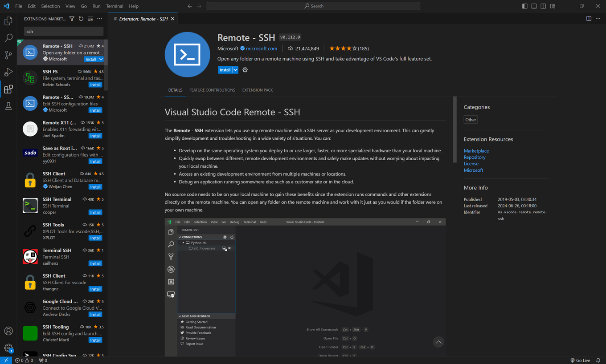Click the Remote - SSH screenshot image
Image resolution: width=606 pixels, height=364 pixels.
(x=305, y=287)
